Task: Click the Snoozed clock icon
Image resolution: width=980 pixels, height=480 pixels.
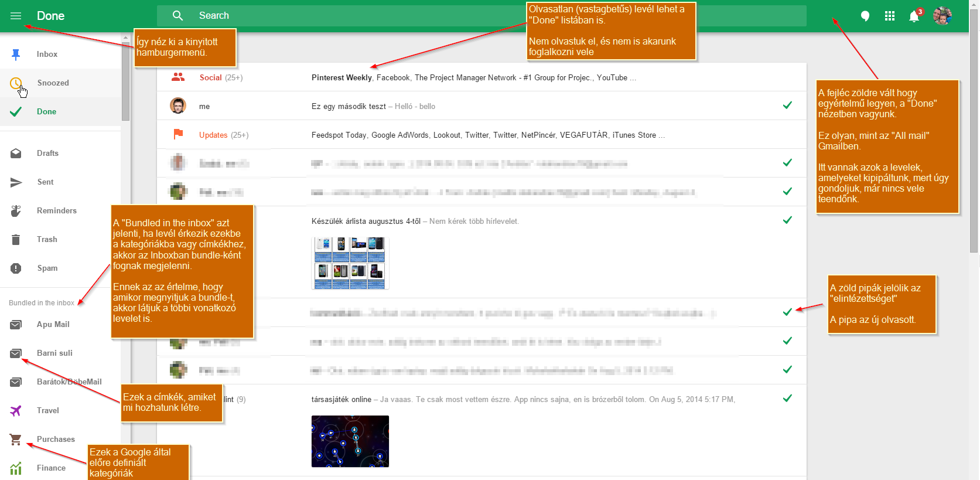Action: tap(16, 83)
